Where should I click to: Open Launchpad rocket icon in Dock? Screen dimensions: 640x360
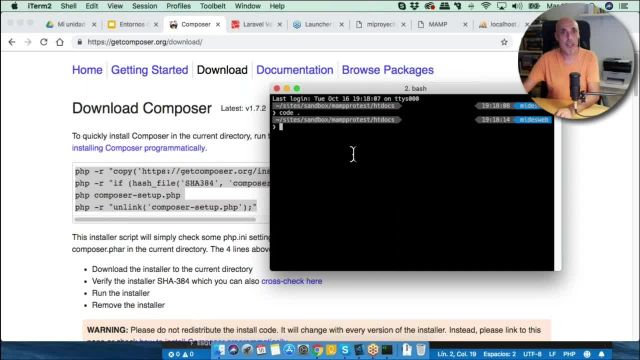point(247,350)
